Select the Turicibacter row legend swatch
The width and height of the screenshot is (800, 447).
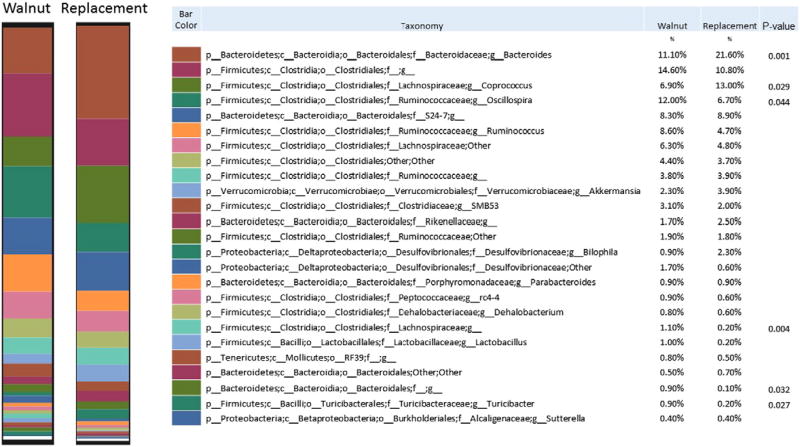pyautogui.click(x=186, y=403)
